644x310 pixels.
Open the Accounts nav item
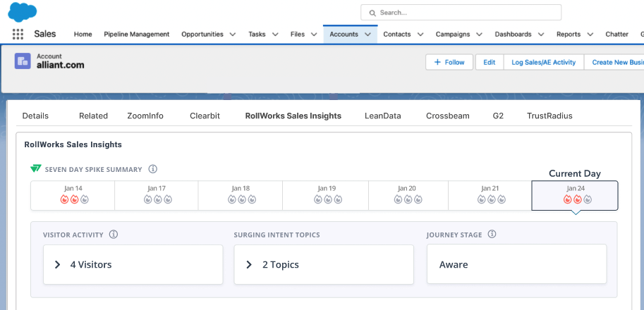click(x=344, y=35)
